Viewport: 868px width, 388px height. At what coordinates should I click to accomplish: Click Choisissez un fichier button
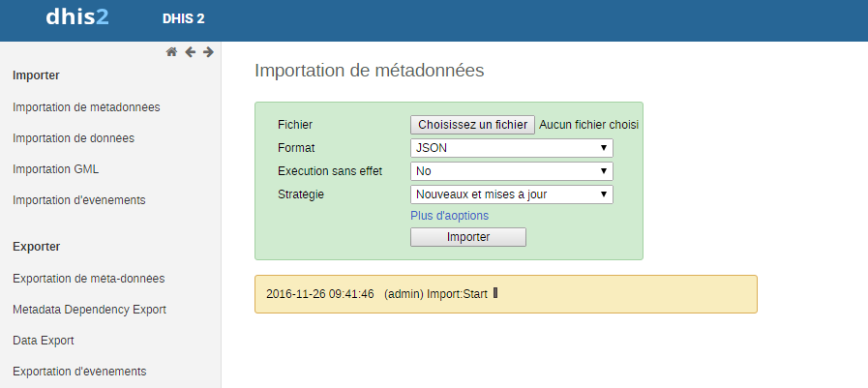point(472,125)
